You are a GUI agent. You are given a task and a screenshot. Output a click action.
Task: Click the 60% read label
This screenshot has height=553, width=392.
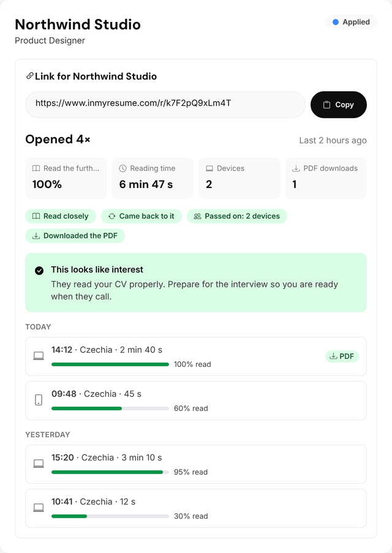click(x=191, y=408)
